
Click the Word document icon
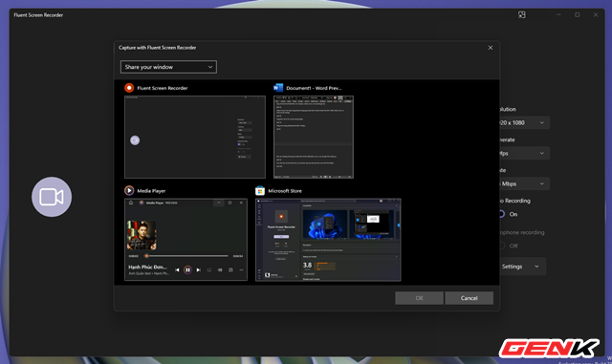coord(278,88)
